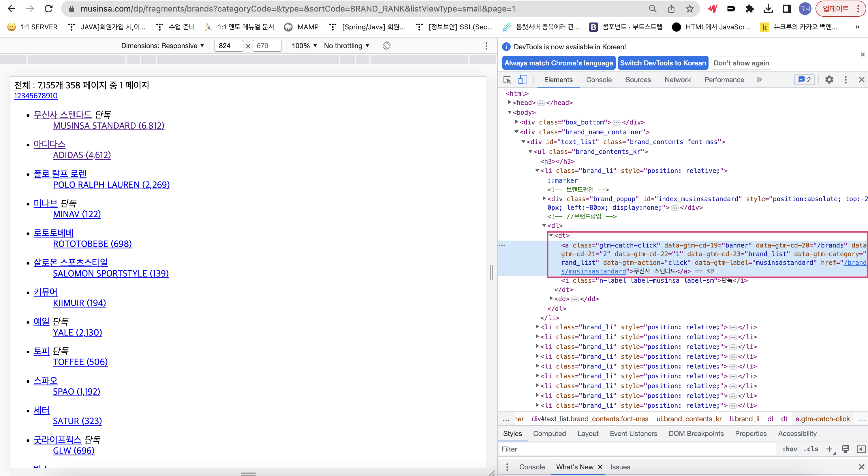The height and width of the screenshot is (476, 868).
Task: Collapse the body element node
Action: pyautogui.click(x=510, y=112)
